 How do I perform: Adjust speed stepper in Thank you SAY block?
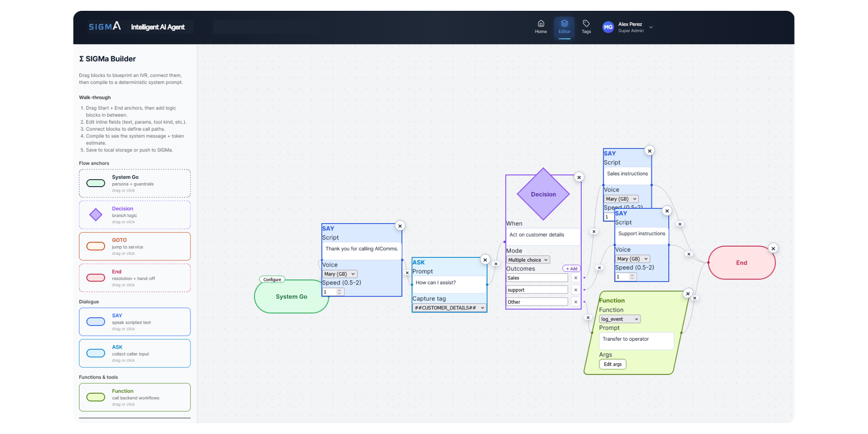[339, 292]
